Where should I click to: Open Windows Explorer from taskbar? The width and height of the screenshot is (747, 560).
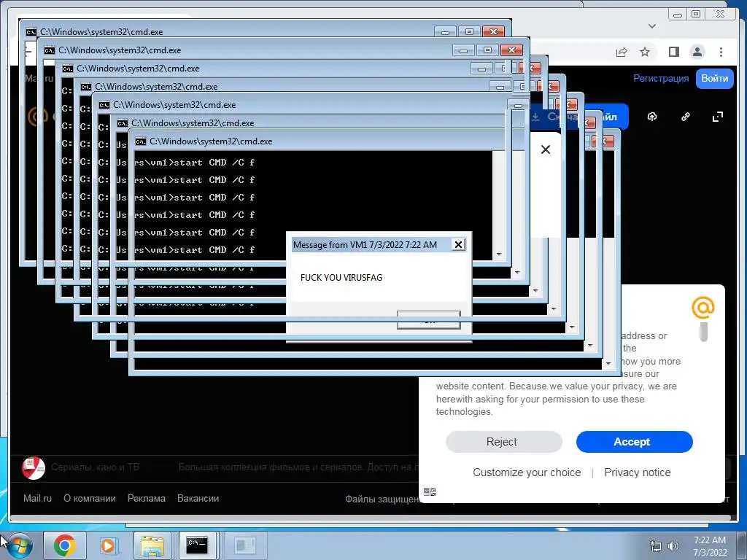pyautogui.click(x=152, y=545)
